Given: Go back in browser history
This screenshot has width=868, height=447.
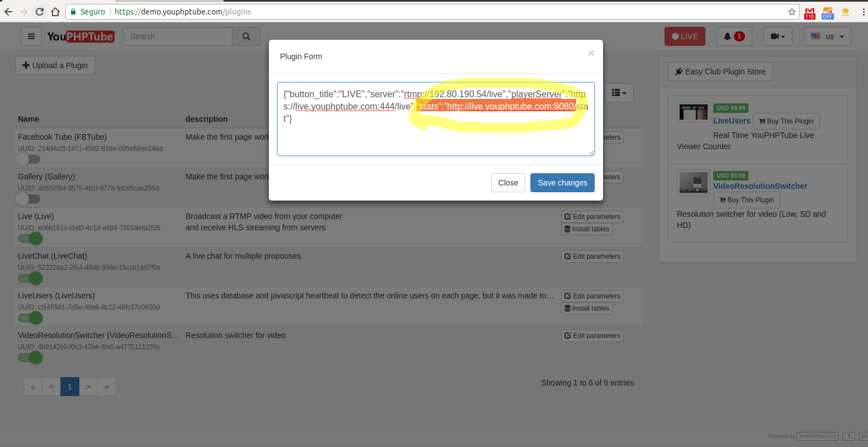Looking at the screenshot, I should tap(8, 11).
